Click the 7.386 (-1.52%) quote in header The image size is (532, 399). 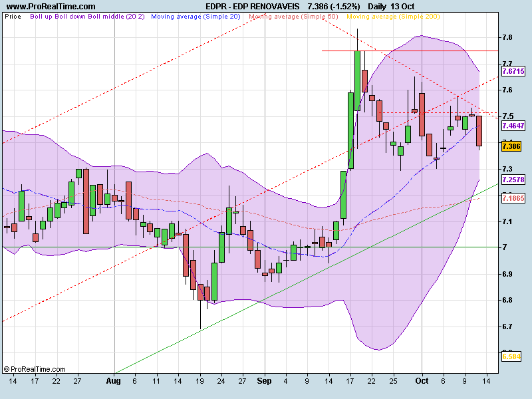click(x=334, y=7)
